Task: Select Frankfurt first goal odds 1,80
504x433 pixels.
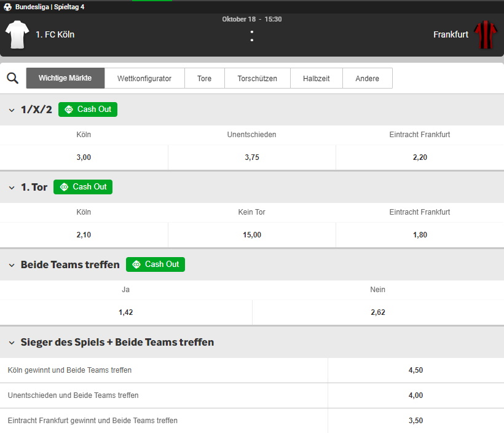Action: coord(420,235)
